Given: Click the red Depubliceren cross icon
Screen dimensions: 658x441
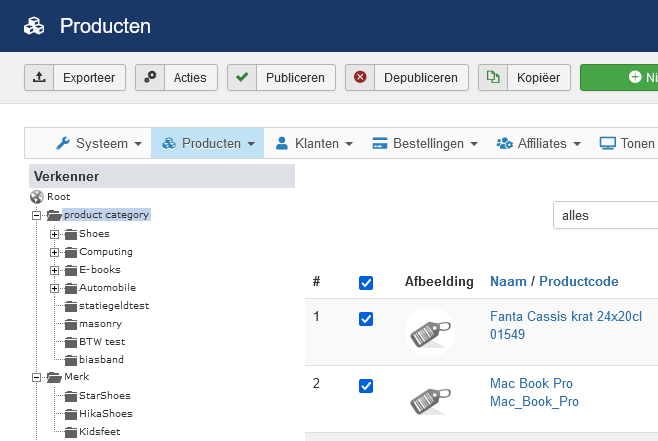Looking at the screenshot, I should [x=360, y=77].
